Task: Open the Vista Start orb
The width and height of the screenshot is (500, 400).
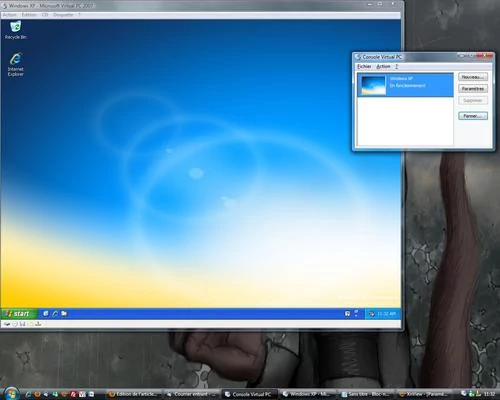Action: (x=11, y=393)
